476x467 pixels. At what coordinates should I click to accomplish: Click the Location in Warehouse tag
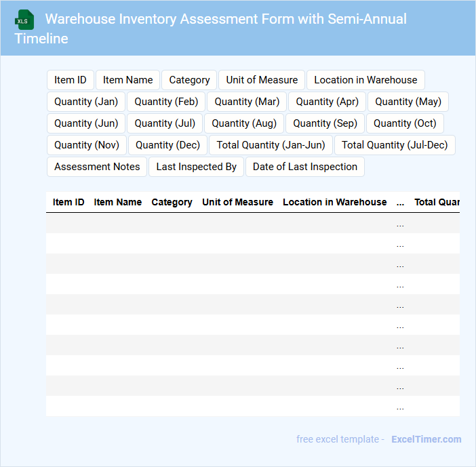(365, 80)
